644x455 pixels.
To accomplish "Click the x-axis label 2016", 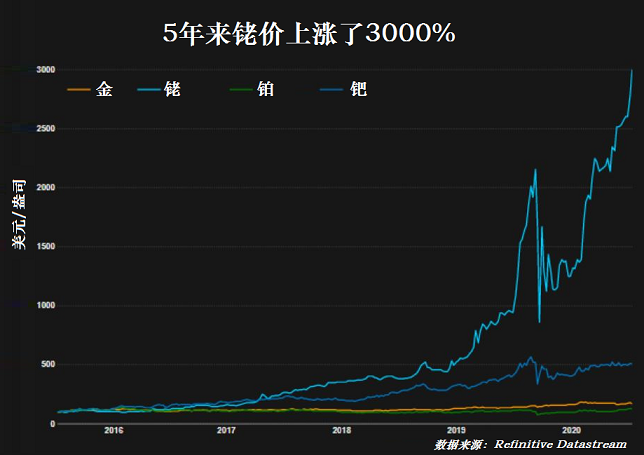I will click(114, 430).
